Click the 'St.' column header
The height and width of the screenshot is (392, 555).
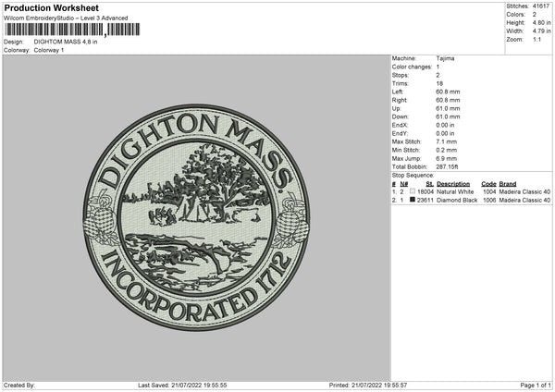coord(430,184)
